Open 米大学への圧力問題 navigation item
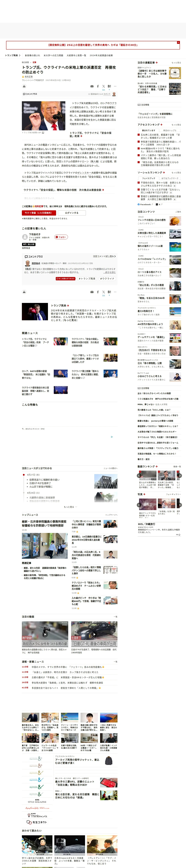This screenshot has width=186, height=868. 53,55
